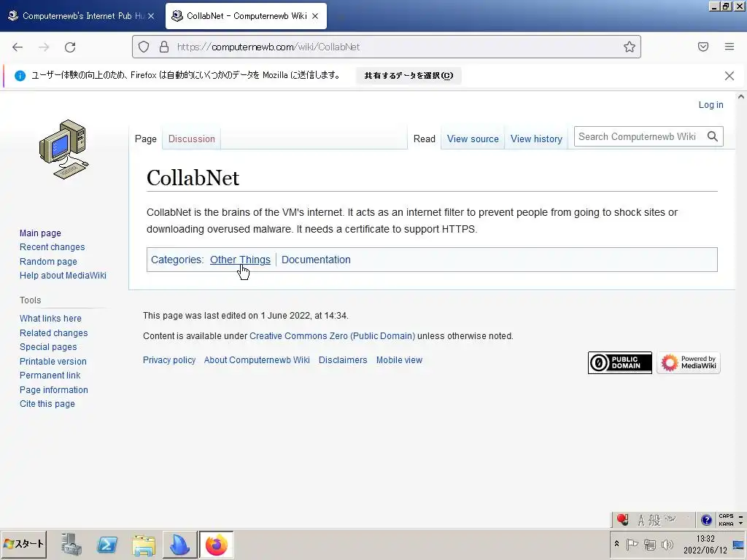
Task: Click the IME input mode A icon
Action: pos(641,521)
